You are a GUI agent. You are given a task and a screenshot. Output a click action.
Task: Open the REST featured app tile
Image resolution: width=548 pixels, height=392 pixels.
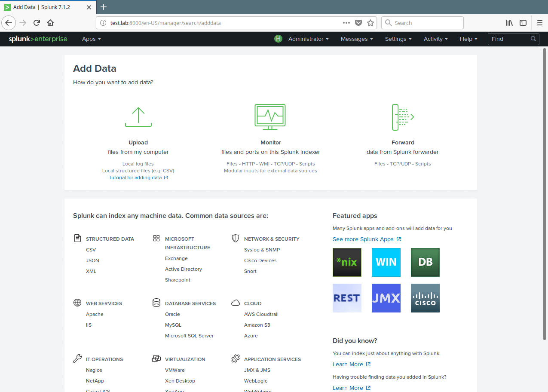347,298
